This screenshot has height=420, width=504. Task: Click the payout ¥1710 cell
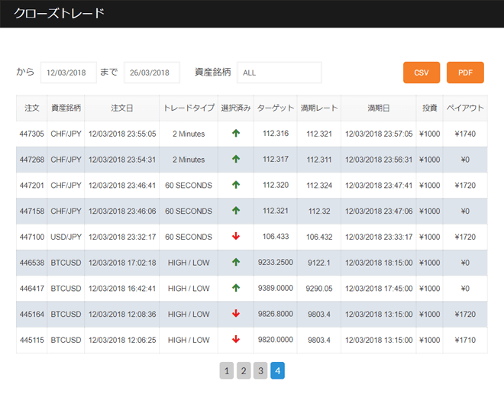[x=465, y=340]
